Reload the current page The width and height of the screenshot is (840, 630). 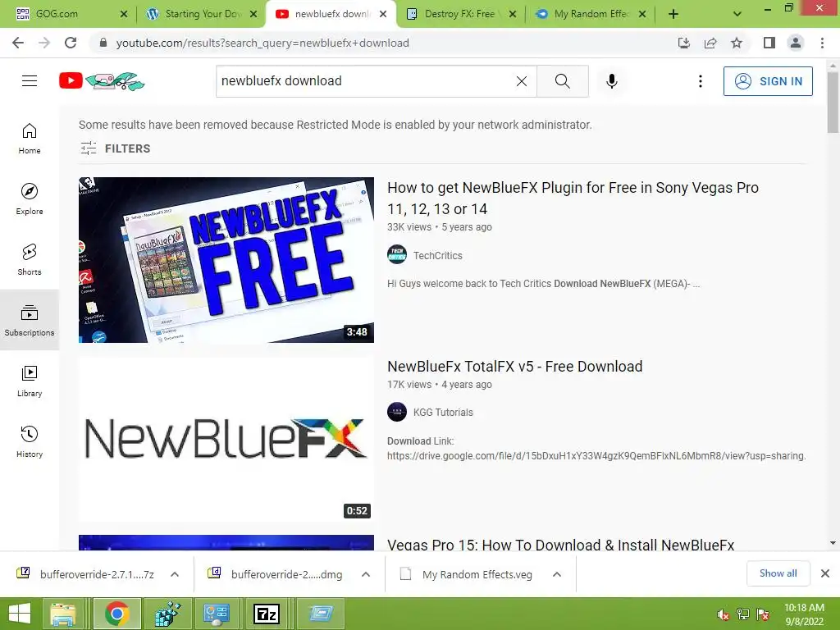click(x=71, y=43)
